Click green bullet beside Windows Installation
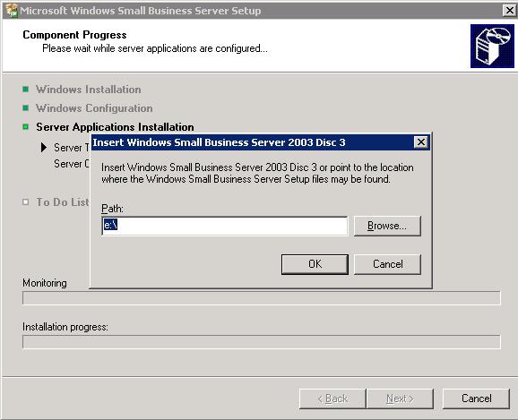 (25, 90)
